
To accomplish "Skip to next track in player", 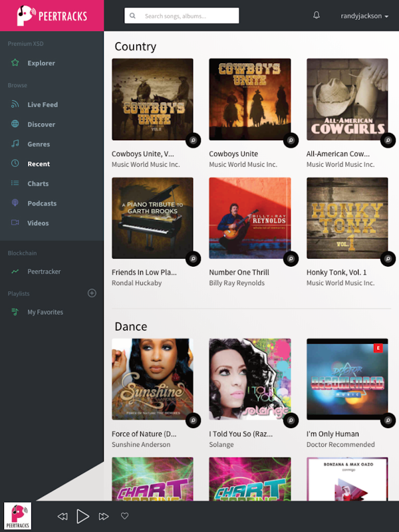I will coord(104,517).
